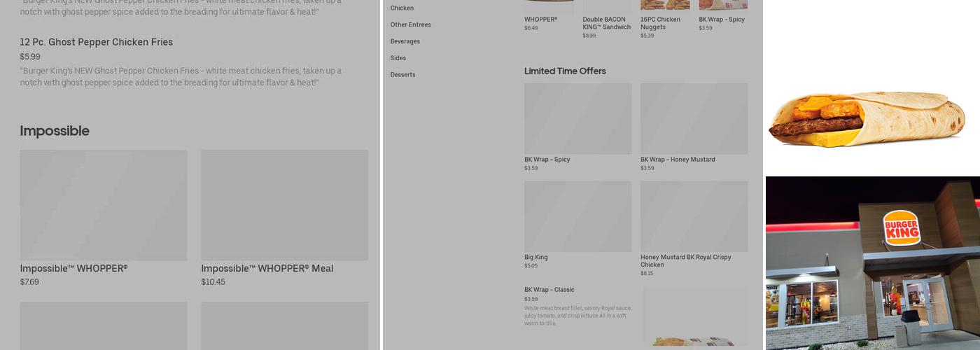
Task: Open BK Wrap - Spicy image under Limited Time Offers
Action: [x=577, y=118]
